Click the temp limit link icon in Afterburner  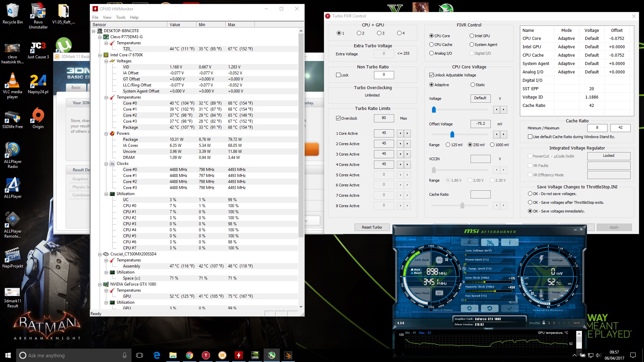tap(465, 268)
